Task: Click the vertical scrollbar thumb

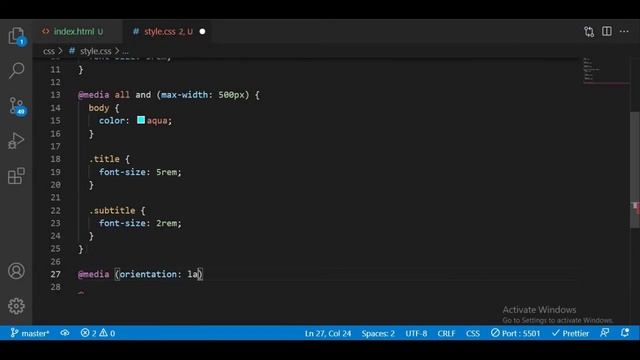Action: pyautogui.click(x=635, y=170)
